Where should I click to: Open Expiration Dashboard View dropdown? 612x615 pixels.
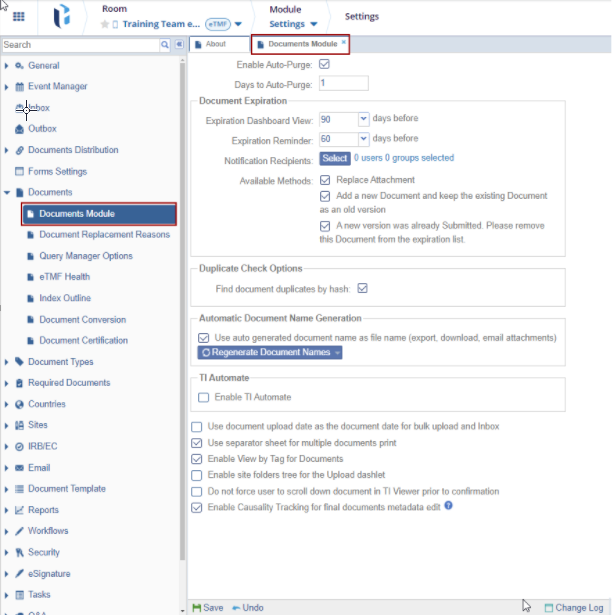(362, 119)
